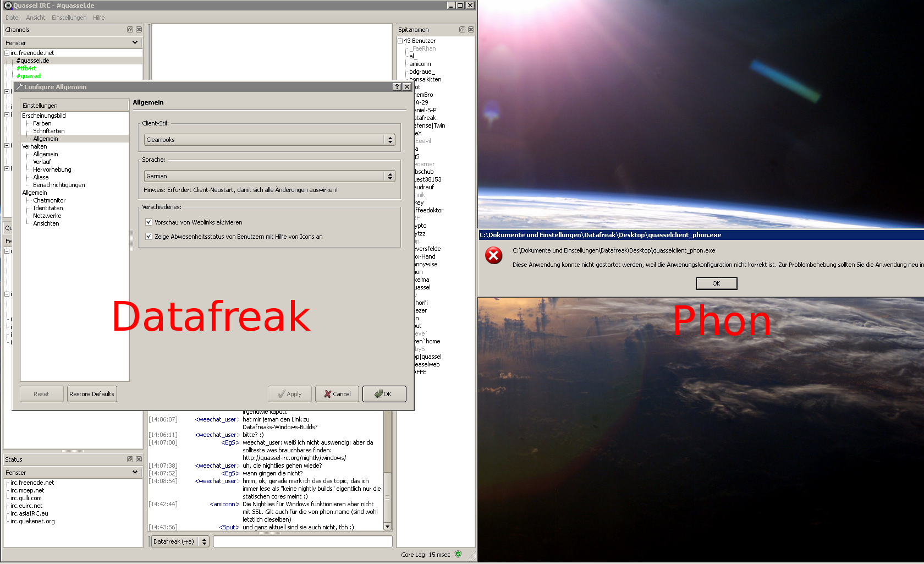The image size is (924, 564).
Task: Select irc.quakenet.org in Status panel
Action: [x=32, y=521]
